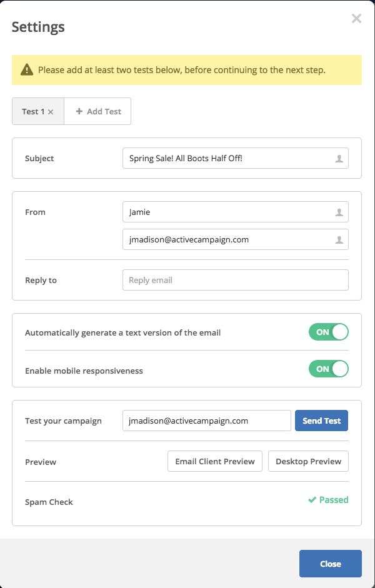
Task: Click the warning triangle icon in alert
Action: click(x=27, y=70)
